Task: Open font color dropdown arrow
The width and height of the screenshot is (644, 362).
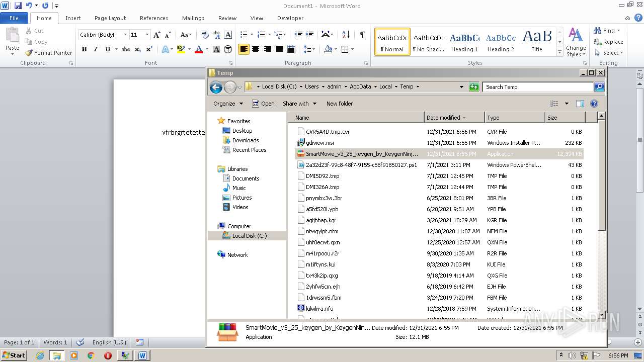Action: pos(206,49)
